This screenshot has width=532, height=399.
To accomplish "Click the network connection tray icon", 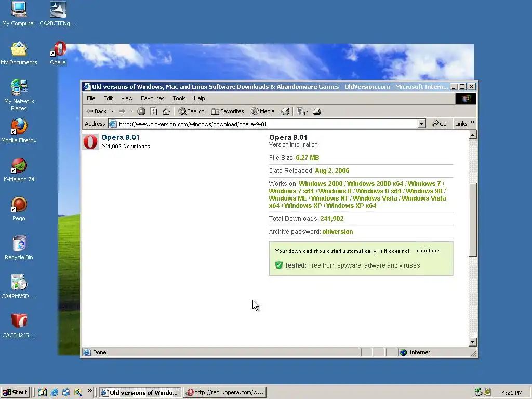I will pos(478,393).
